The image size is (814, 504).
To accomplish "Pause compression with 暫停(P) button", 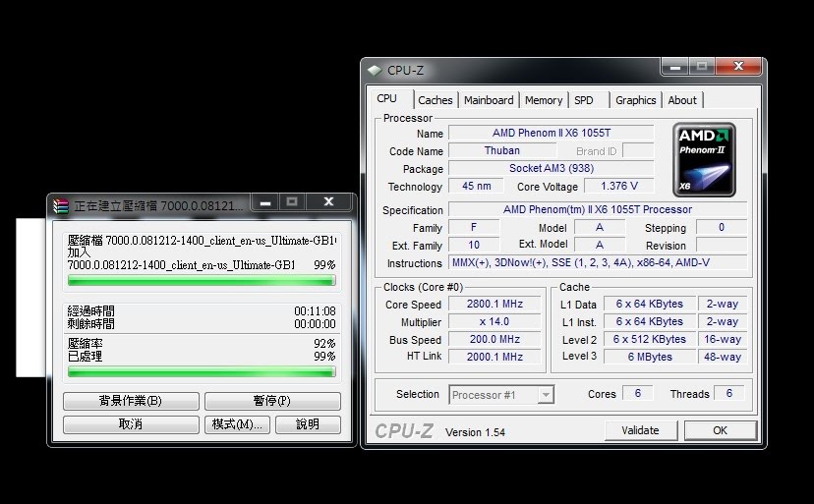I will [272, 401].
